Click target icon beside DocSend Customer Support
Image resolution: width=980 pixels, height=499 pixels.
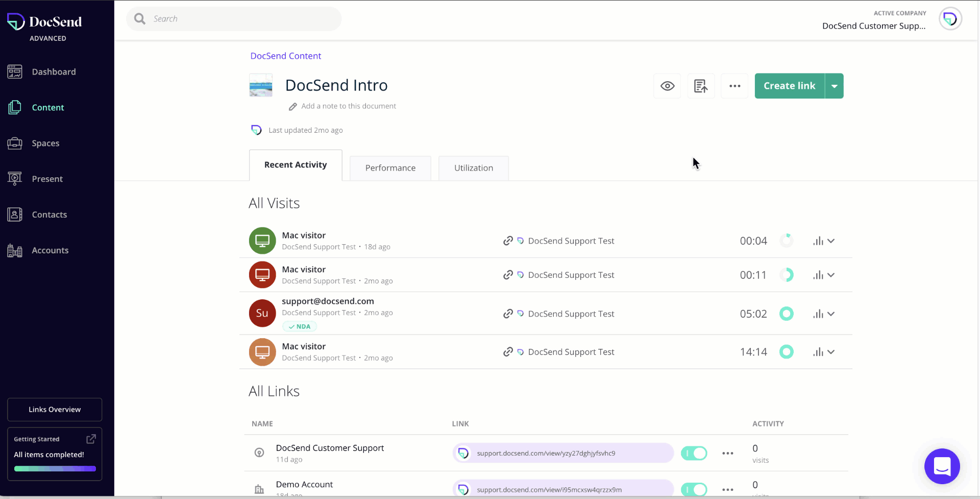click(x=259, y=453)
